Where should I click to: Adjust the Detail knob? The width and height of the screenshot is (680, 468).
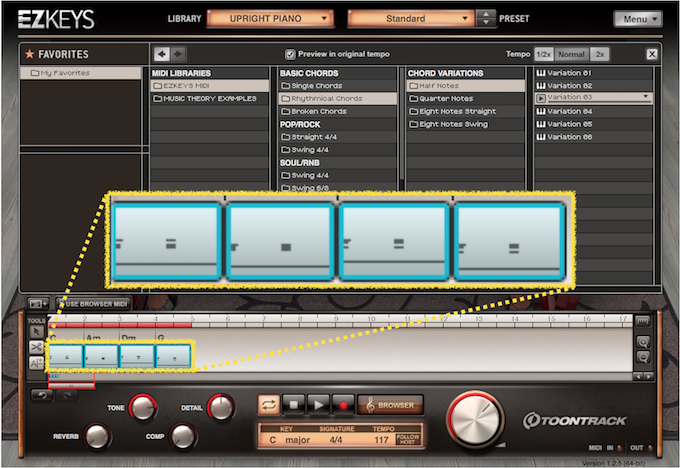coord(221,408)
